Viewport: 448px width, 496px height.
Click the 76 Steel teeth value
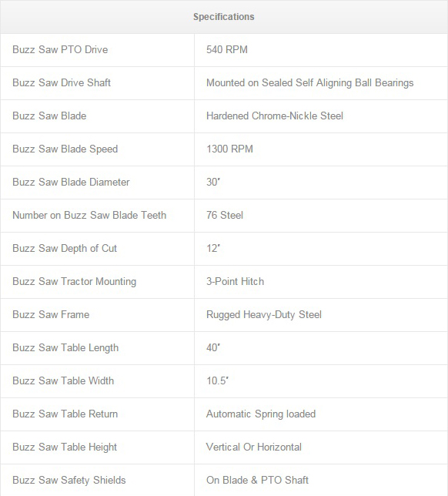click(225, 216)
